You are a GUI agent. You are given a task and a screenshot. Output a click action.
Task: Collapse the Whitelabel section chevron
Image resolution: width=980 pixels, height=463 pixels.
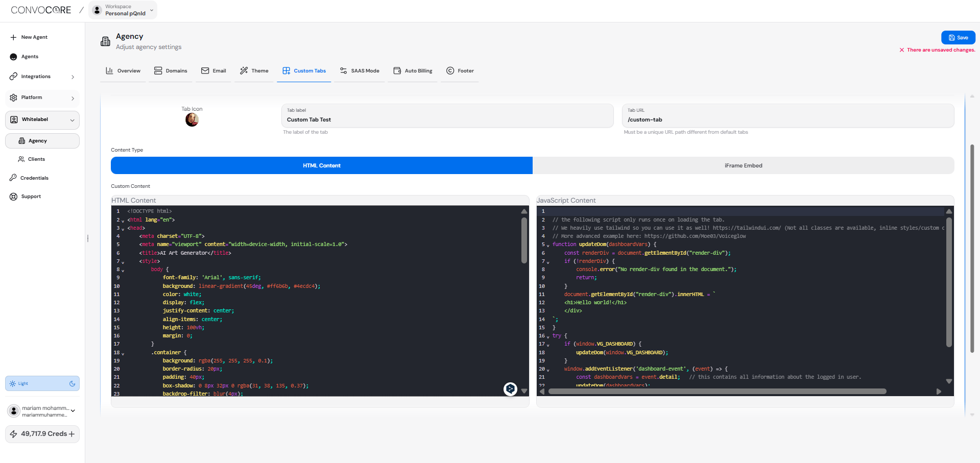72,120
